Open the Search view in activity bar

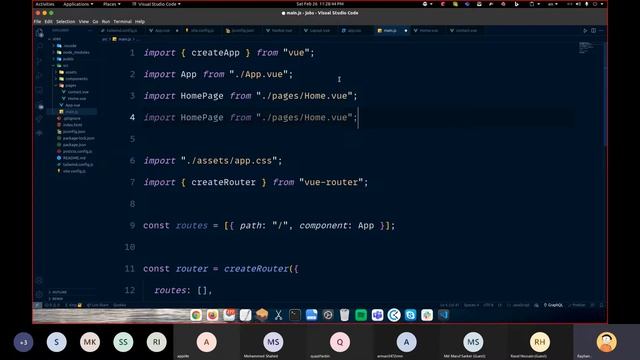pyautogui.click(x=40, y=47)
